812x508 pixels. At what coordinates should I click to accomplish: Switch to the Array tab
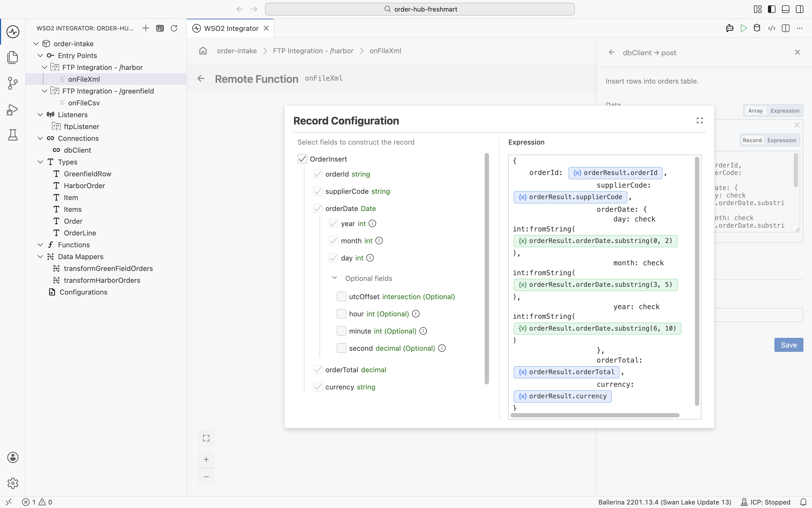(755, 110)
